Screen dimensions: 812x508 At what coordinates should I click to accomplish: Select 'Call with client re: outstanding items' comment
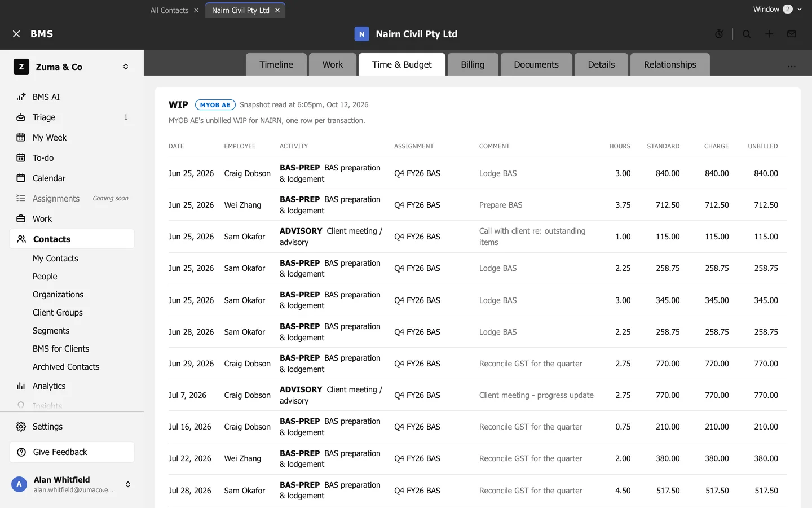[x=532, y=237]
